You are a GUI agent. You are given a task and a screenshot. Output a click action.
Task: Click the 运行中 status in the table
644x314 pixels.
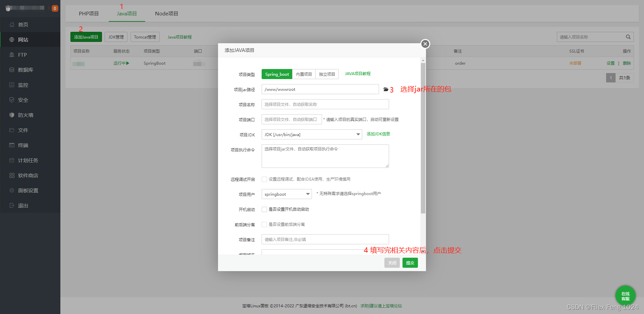(x=121, y=63)
